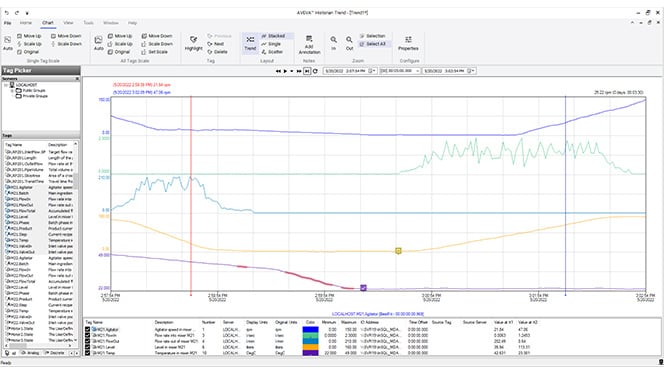Open the chart Properties icon
Screen dimensions: 664x374
(x=408, y=40)
